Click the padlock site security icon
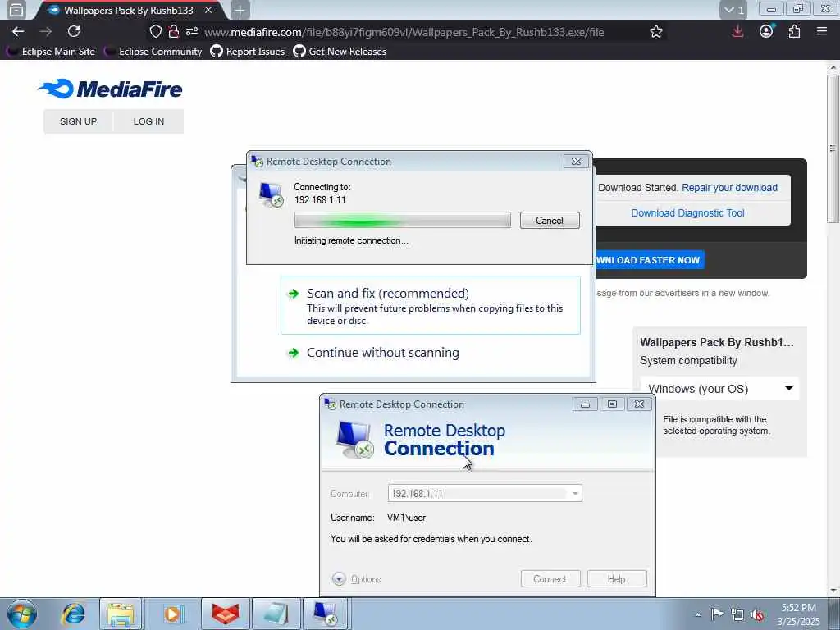The width and height of the screenshot is (840, 630). [173, 32]
